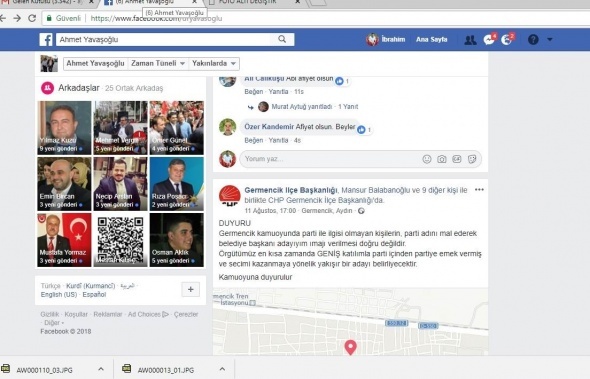Click the browser forward arrow
The image size is (590, 379).
(17, 18)
